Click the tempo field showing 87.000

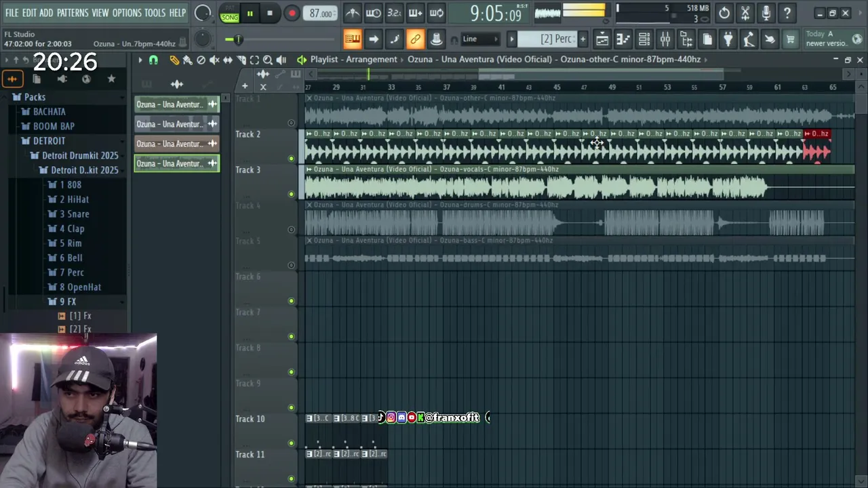coord(320,14)
